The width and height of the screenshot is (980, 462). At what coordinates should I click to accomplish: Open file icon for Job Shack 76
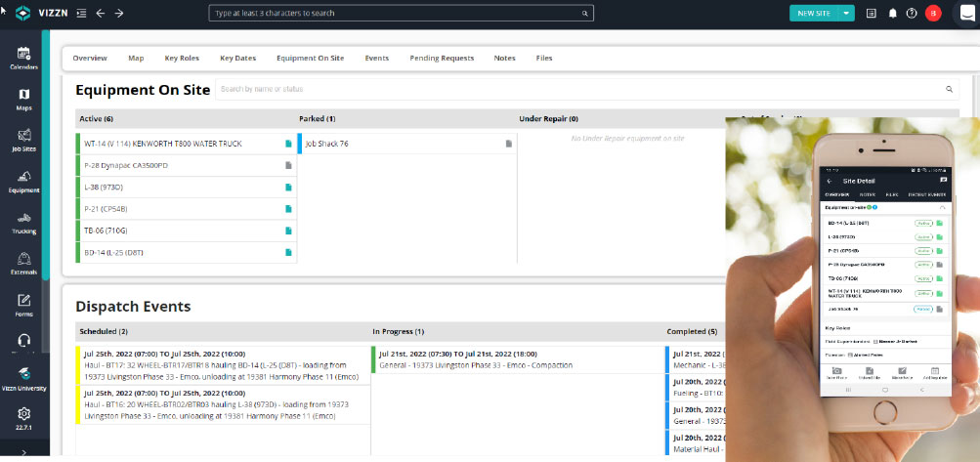pyautogui.click(x=509, y=144)
